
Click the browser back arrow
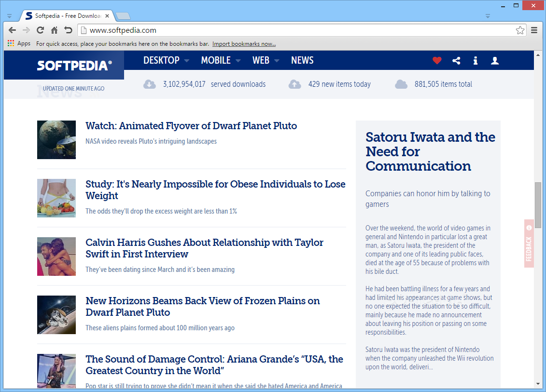tap(12, 30)
